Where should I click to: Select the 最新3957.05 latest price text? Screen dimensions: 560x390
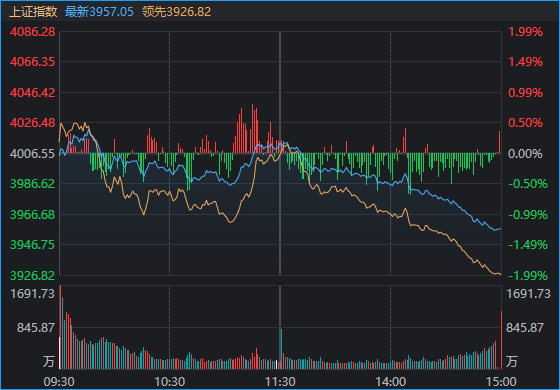click(x=99, y=11)
